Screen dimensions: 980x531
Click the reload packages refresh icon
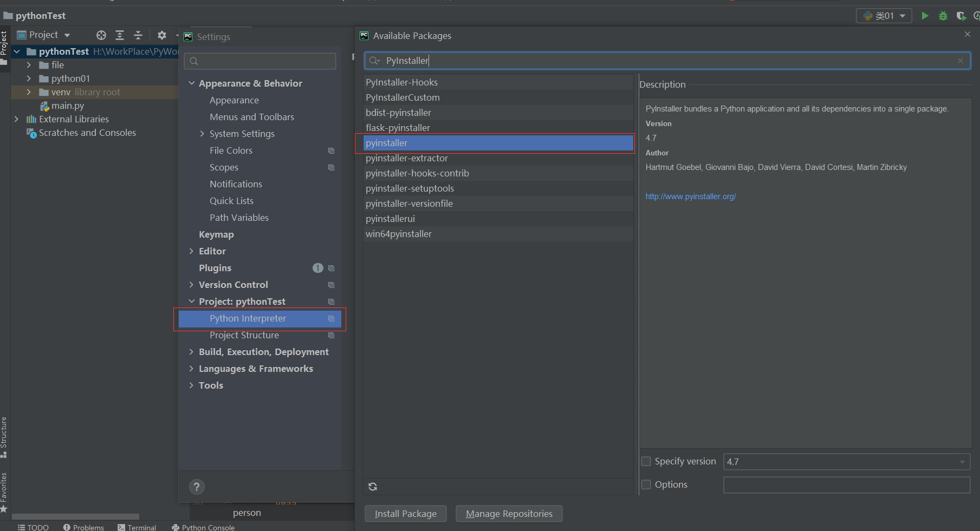coord(373,487)
